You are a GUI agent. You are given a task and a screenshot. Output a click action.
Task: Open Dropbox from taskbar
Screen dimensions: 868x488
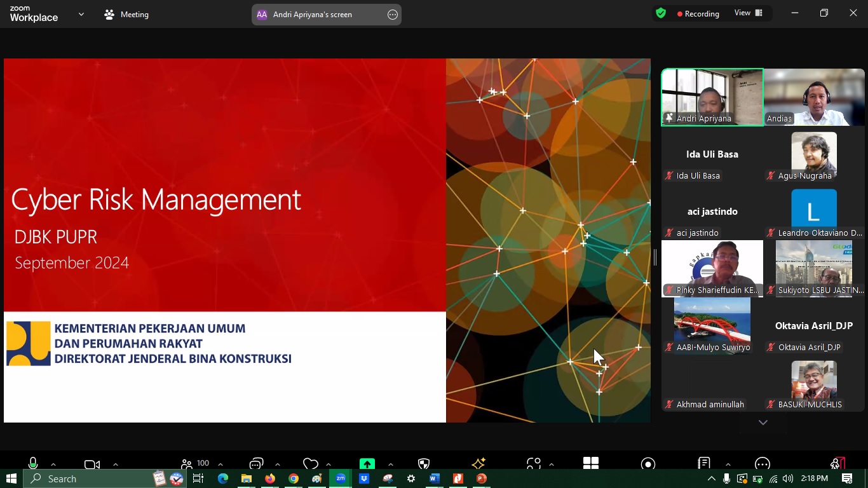pos(364,478)
